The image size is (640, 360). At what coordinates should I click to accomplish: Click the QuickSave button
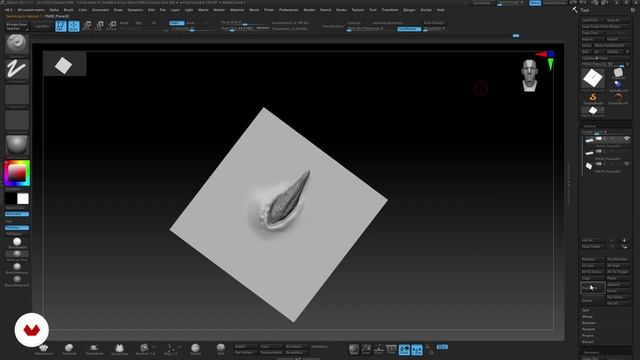[x=482, y=3]
